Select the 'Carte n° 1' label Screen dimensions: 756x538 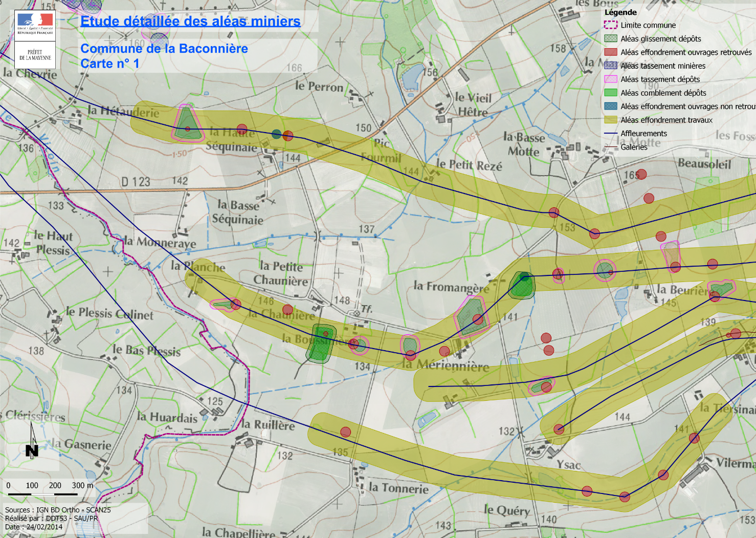click(x=109, y=63)
